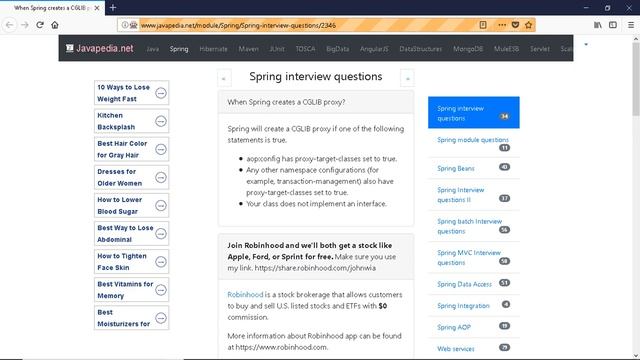Open DataStructures in the navigation bar

420,49
